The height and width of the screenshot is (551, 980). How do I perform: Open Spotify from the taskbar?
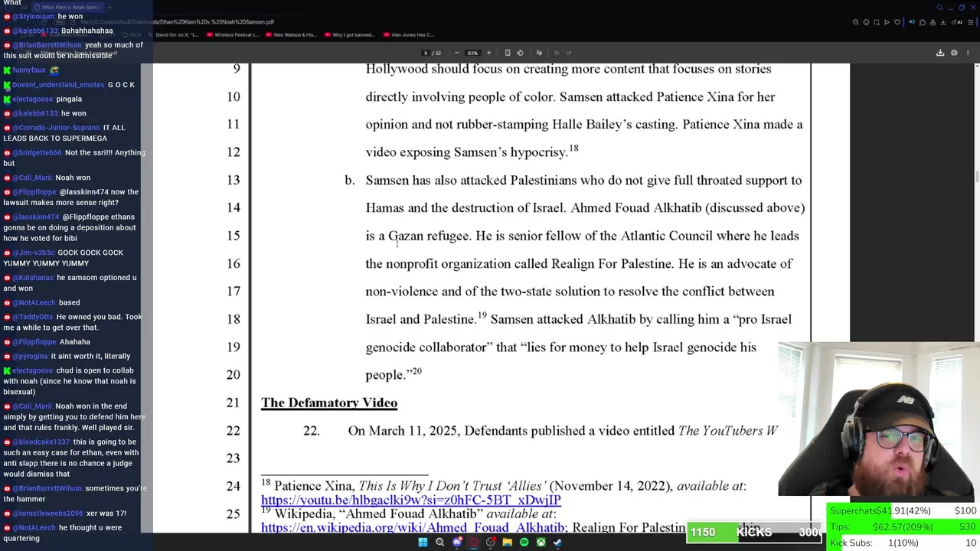click(x=524, y=543)
